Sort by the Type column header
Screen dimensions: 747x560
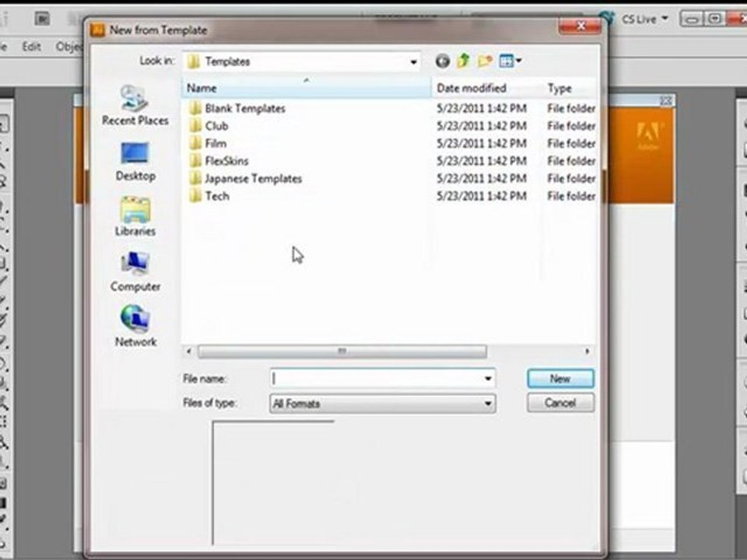570,88
